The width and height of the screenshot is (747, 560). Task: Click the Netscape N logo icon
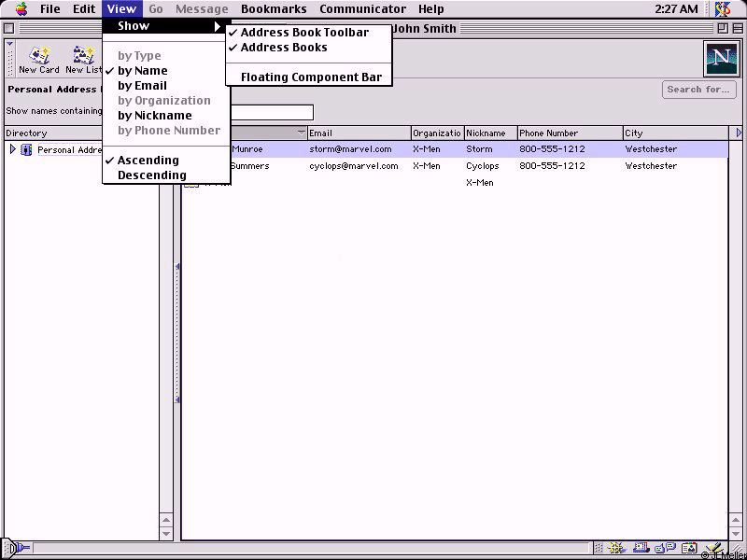coord(720,59)
